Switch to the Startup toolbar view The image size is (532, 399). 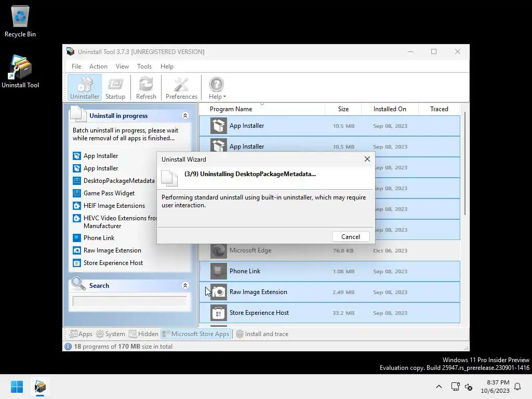click(x=115, y=87)
